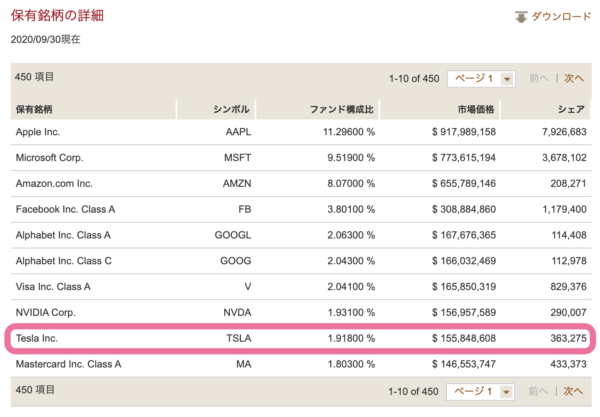Select the Facebook Inc. Class A name
The height and width of the screenshot is (417, 600).
tap(65, 209)
